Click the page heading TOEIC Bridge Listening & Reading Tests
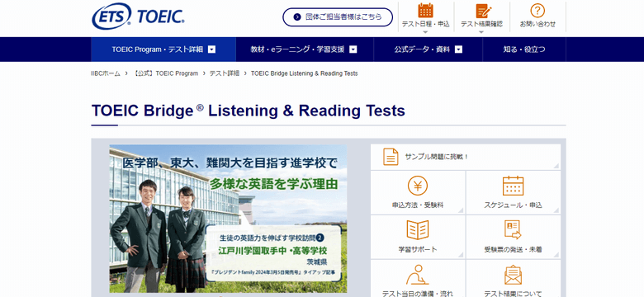The image size is (644, 297). (x=248, y=111)
